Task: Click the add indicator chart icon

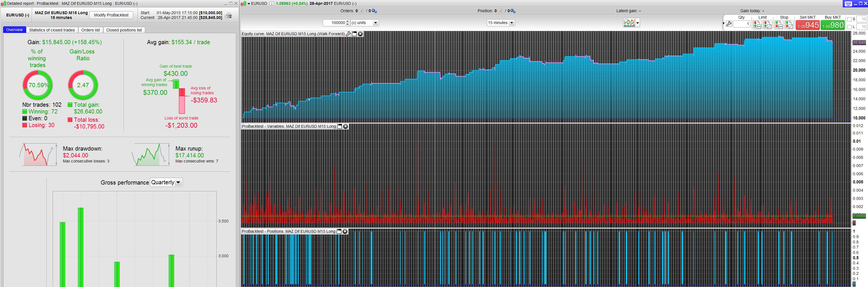Action: click(629, 23)
